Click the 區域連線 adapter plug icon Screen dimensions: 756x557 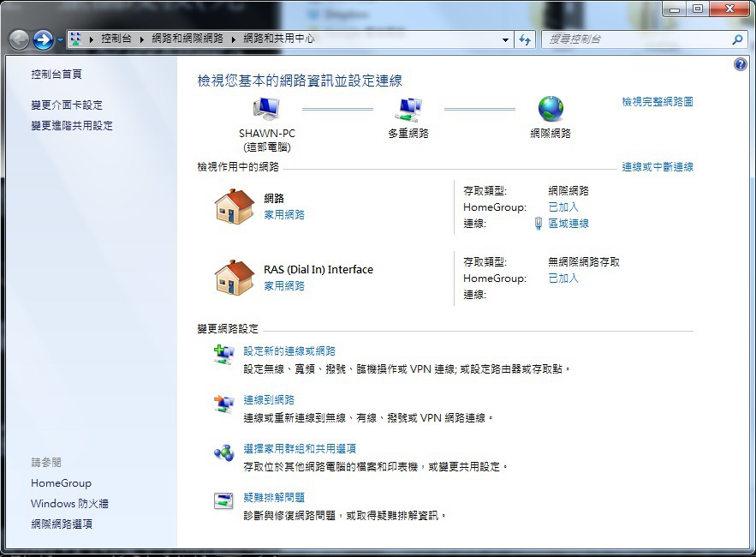(539, 224)
